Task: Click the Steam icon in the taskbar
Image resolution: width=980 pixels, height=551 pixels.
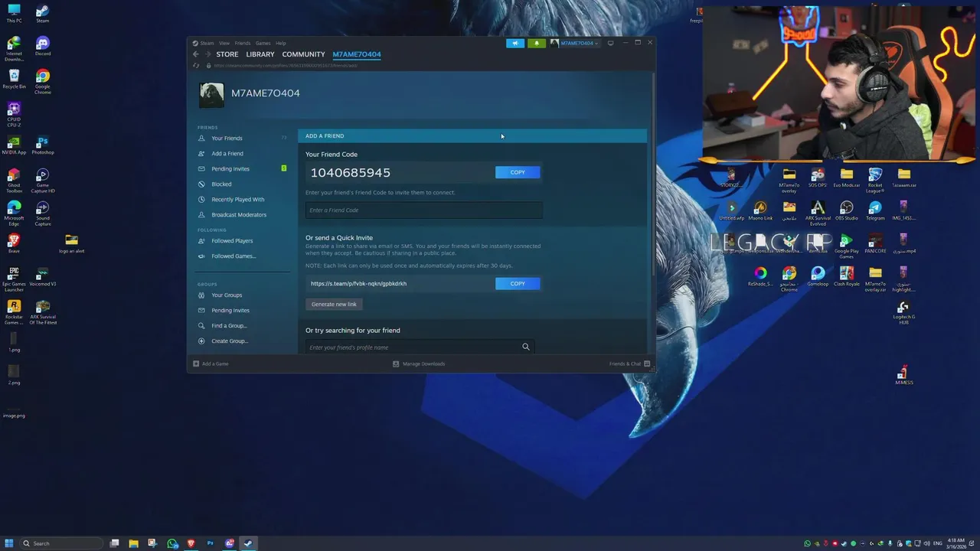Action: [248, 543]
